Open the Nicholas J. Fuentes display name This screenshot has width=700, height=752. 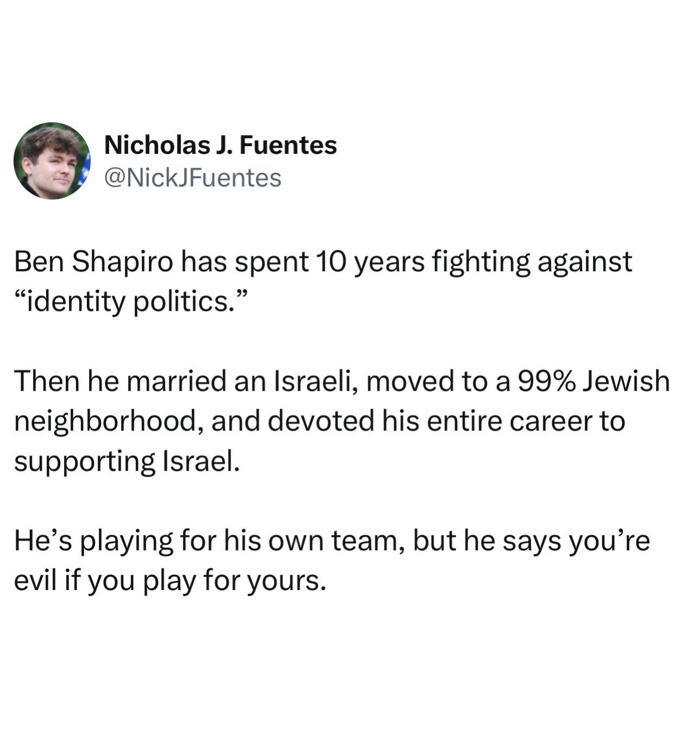point(220,145)
